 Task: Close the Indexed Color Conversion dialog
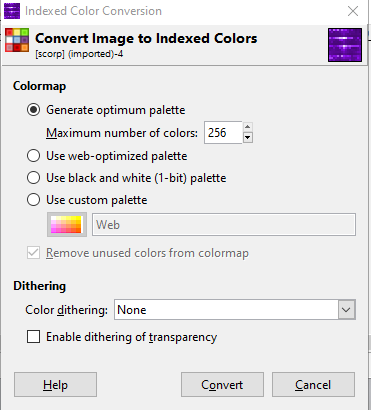coord(353,11)
